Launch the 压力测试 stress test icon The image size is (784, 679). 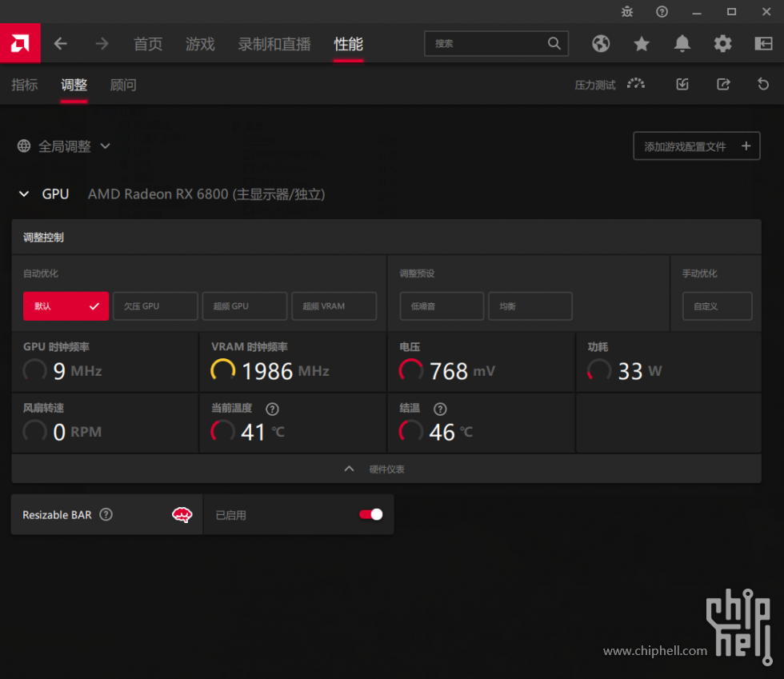pos(636,84)
